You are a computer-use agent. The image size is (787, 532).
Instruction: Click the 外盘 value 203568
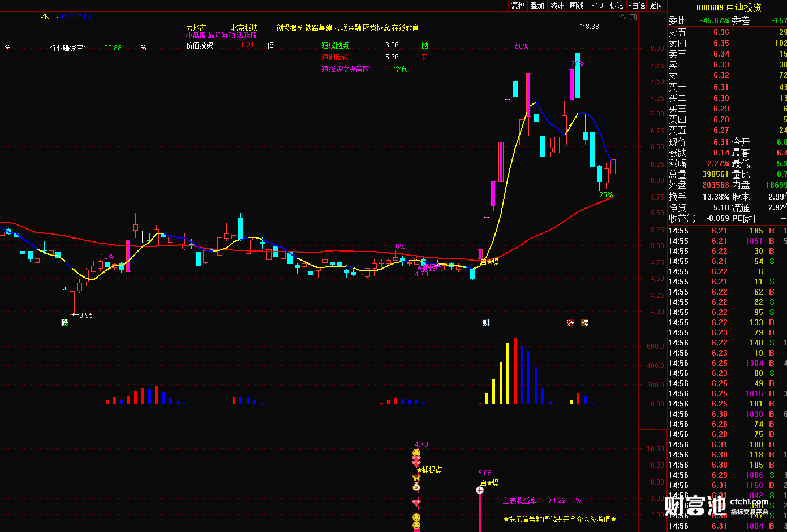pos(716,185)
